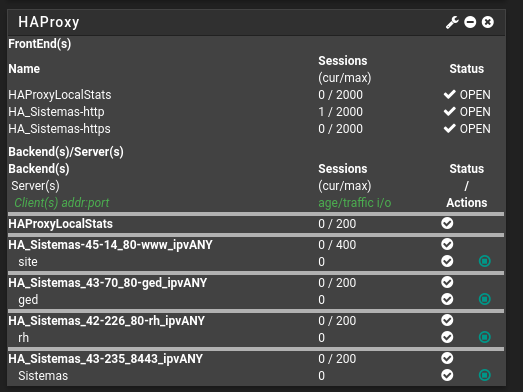Viewport: 523px width, 392px height.
Task: Click green age/traffic i/o legend
Action: pos(355,203)
